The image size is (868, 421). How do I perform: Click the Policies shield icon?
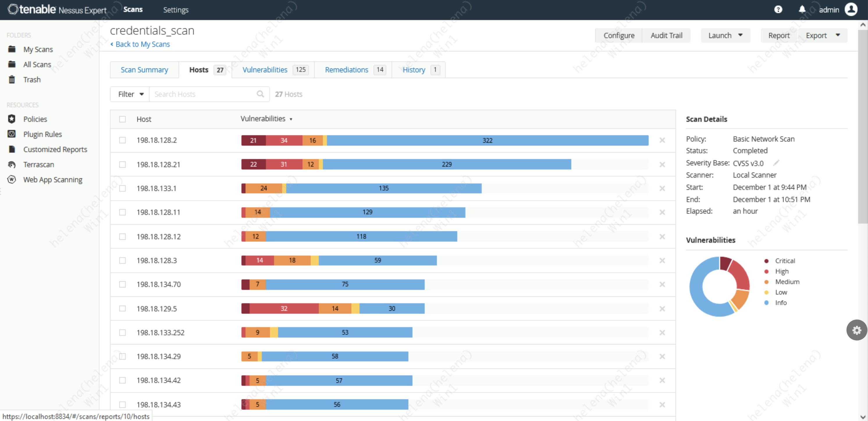(12, 119)
